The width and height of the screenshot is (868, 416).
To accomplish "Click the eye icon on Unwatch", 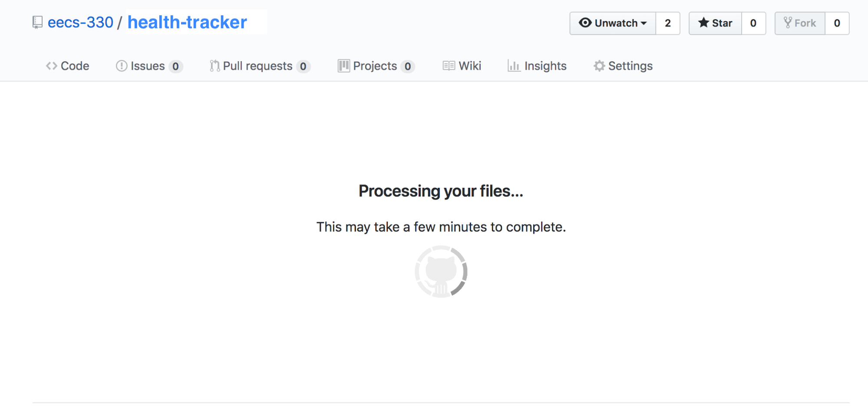I will [x=585, y=23].
